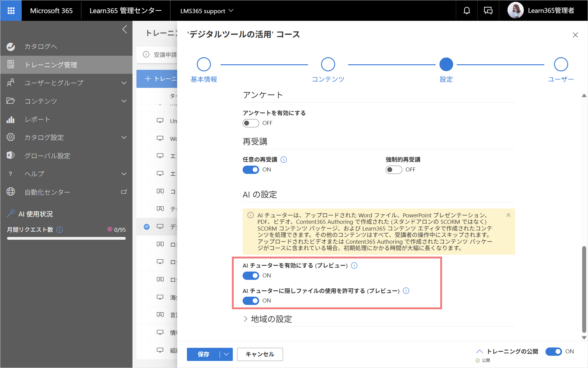The width and height of the screenshot is (588, 368).
Task: Click the info icon beside 月間リクエスト数
Action: [x=60, y=230]
